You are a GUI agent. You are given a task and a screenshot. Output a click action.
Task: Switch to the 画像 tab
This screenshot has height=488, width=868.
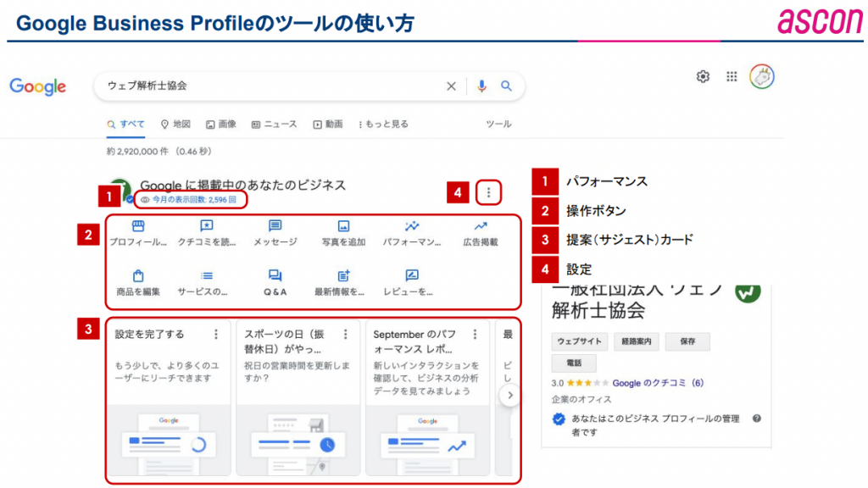pyautogui.click(x=221, y=124)
